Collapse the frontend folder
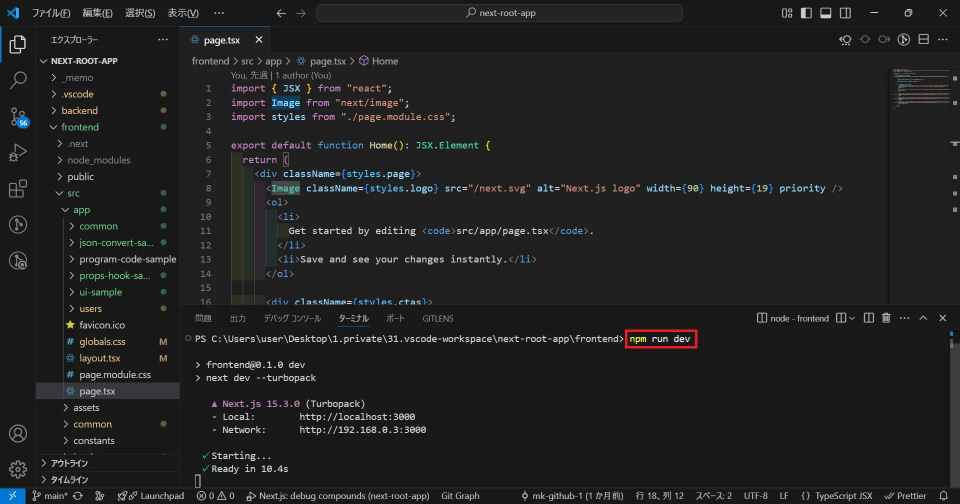The height and width of the screenshot is (504, 960). (108, 127)
